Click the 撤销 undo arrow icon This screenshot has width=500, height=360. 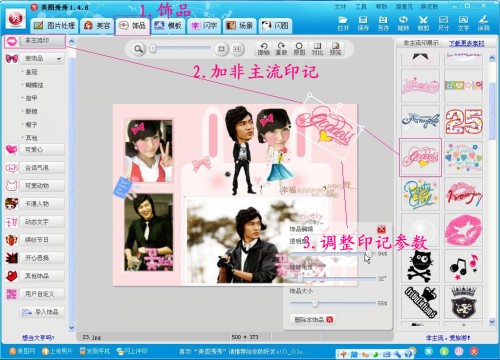pos(263,49)
